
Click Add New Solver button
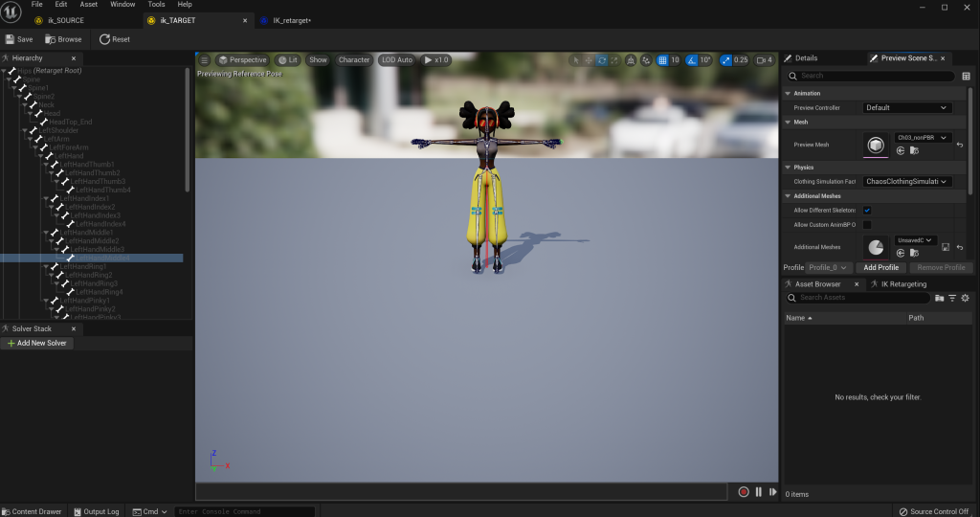[37, 343]
